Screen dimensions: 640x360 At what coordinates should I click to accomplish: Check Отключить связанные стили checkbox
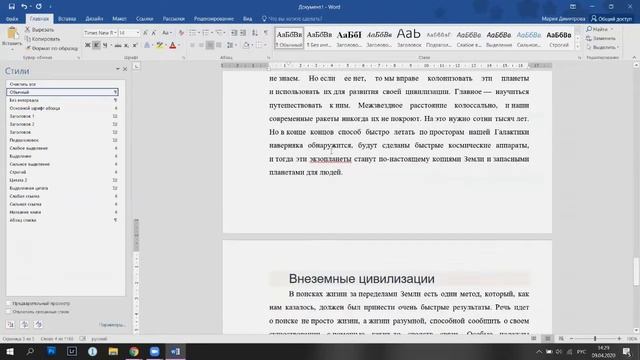(9, 311)
